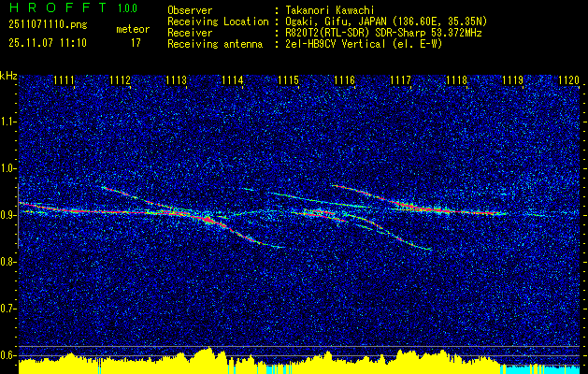Click the 0.9 frequency axis label
This screenshot has width=588, height=374.
point(7,215)
